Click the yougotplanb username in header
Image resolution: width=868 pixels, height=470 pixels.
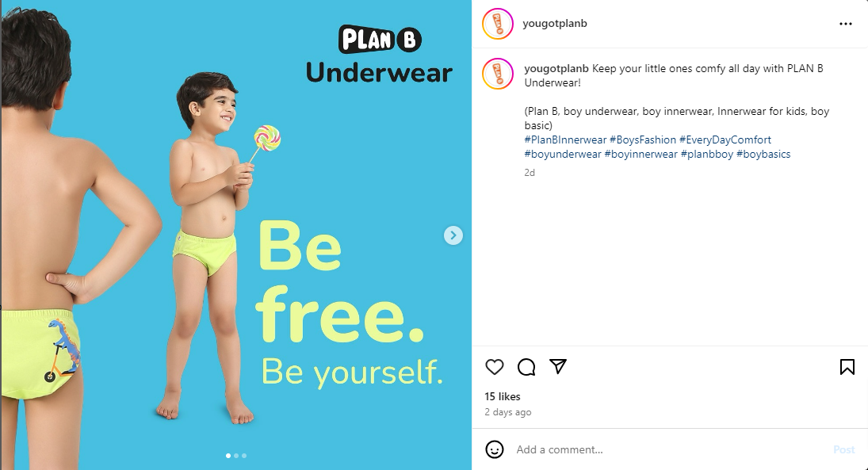coord(555,23)
